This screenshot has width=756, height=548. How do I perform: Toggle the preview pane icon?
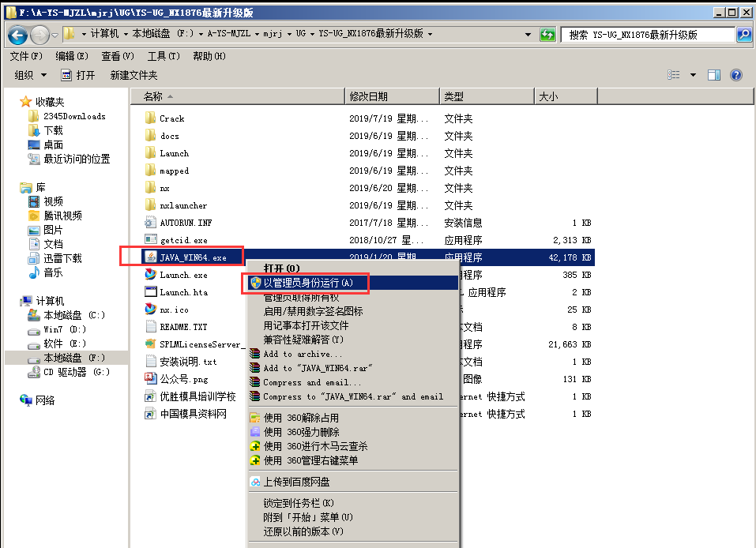(714, 75)
